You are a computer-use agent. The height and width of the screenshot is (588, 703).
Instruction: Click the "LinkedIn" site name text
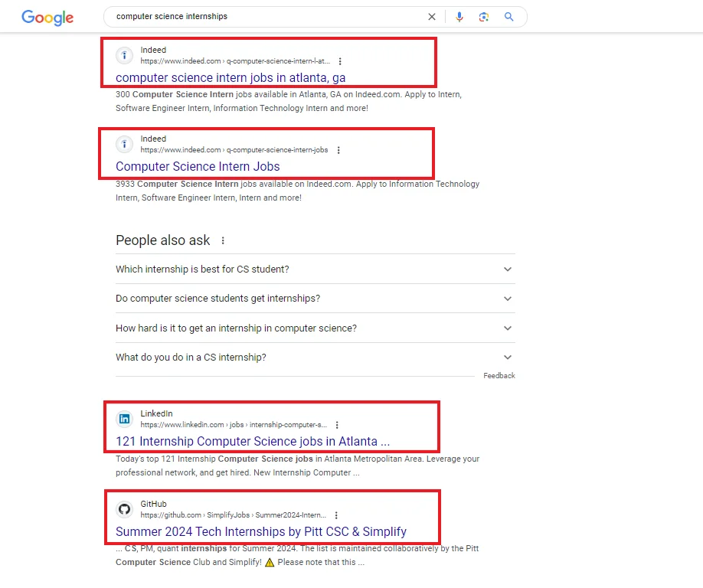coord(156,413)
